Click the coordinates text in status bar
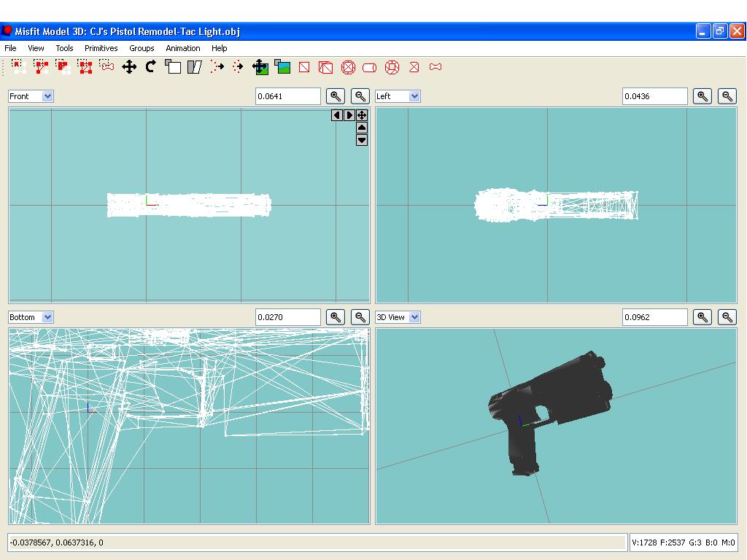 click(x=57, y=542)
